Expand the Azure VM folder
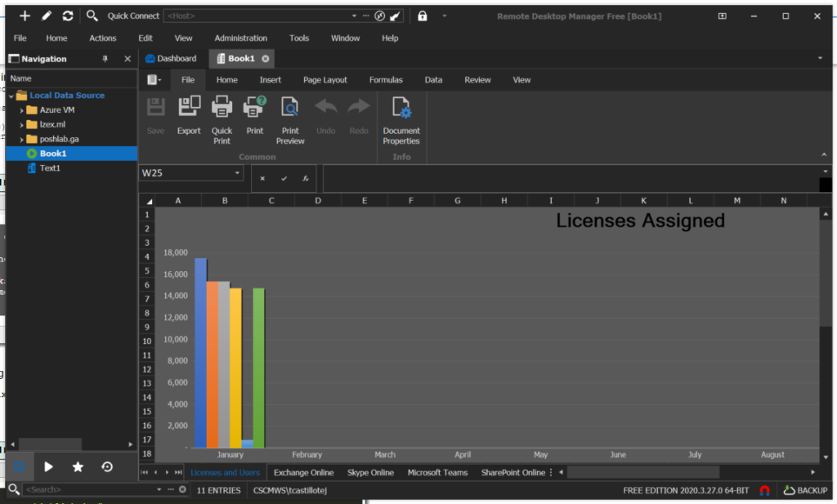 click(22, 110)
